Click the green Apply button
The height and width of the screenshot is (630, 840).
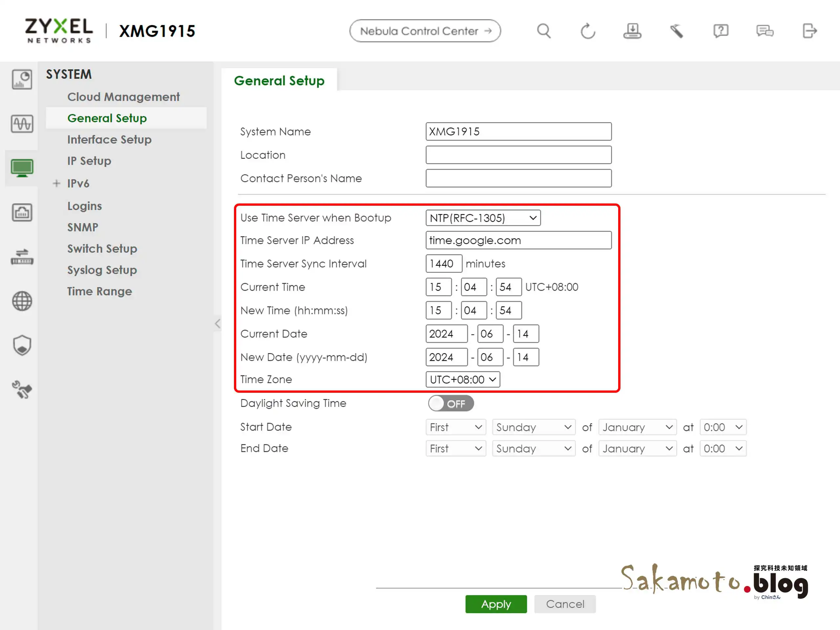point(495,604)
